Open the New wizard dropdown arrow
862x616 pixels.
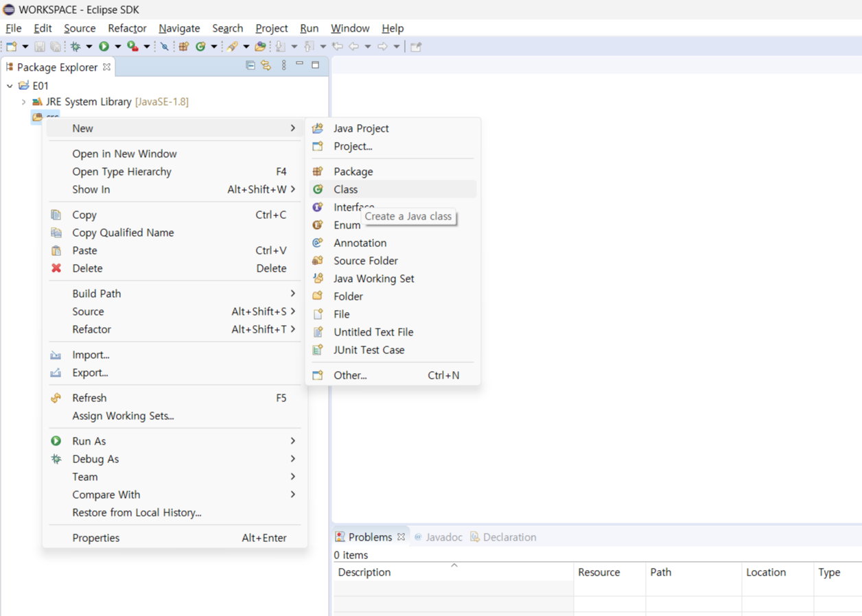[25, 47]
